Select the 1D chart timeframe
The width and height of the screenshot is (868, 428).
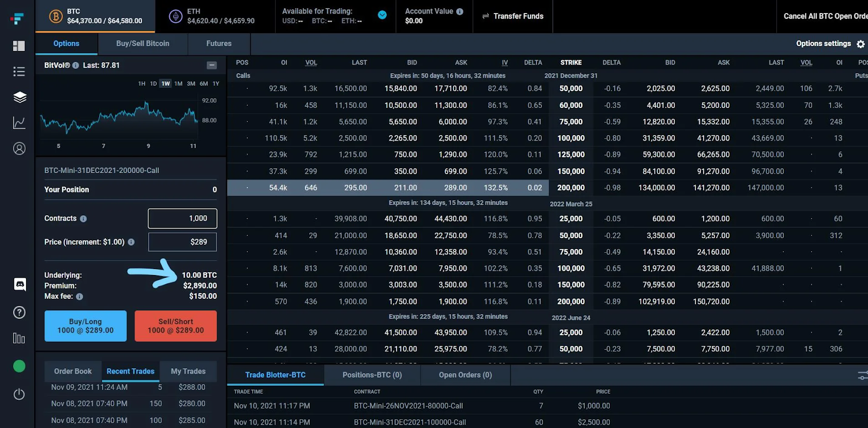(x=154, y=84)
